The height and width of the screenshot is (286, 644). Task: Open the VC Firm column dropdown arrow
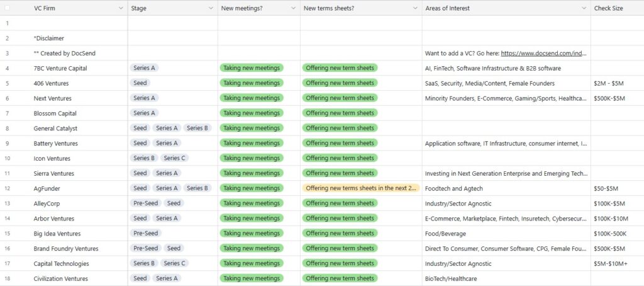coord(121,8)
